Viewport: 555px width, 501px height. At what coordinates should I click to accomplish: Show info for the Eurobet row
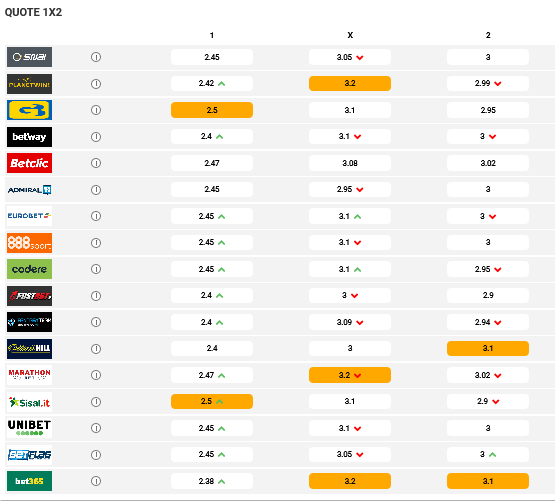96,216
